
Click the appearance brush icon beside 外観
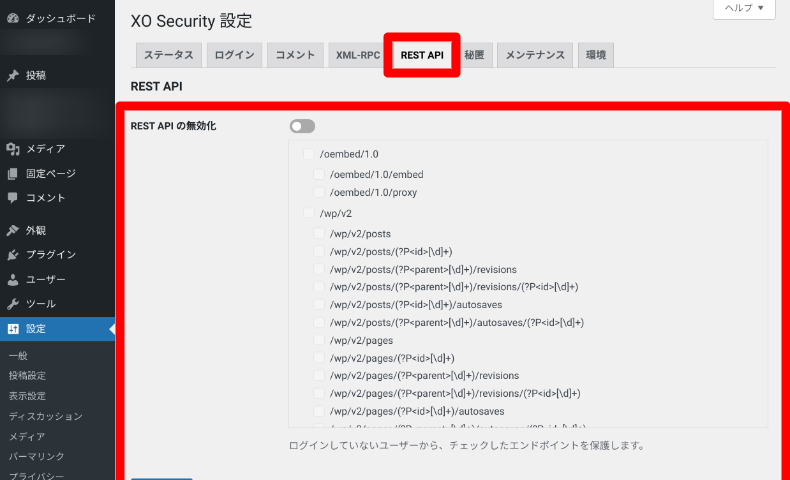click(x=13, y=230)
